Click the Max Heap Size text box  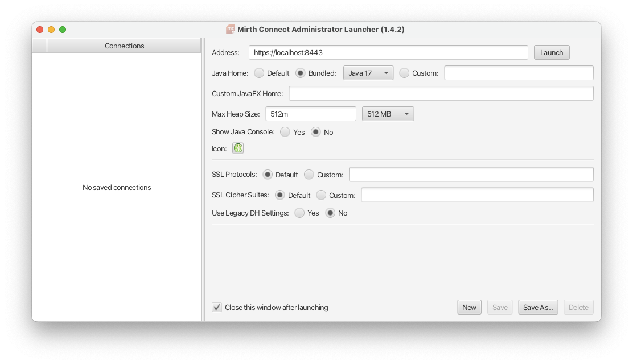click(x=310, y=113)
